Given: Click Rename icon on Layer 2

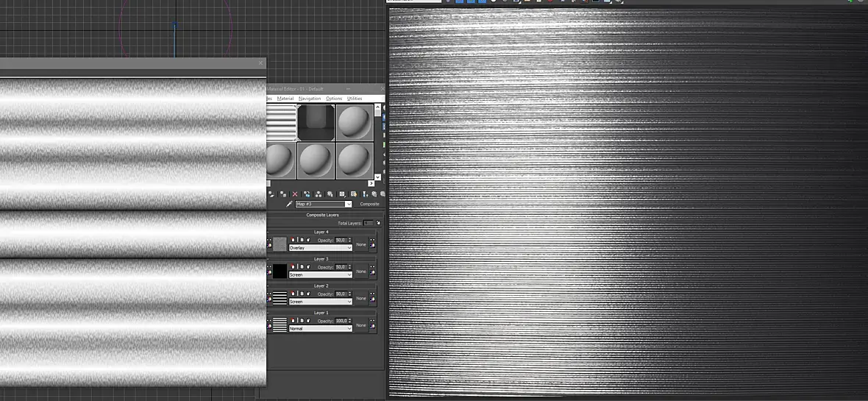Looking at the screenshot, I should (302, 294).
